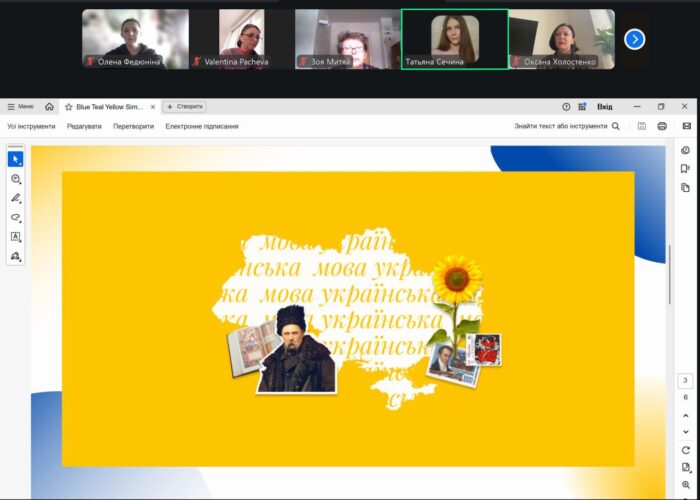Screen dimensions: 700x500
Task: Print the document using printer icon
Action: coord(662,126)
